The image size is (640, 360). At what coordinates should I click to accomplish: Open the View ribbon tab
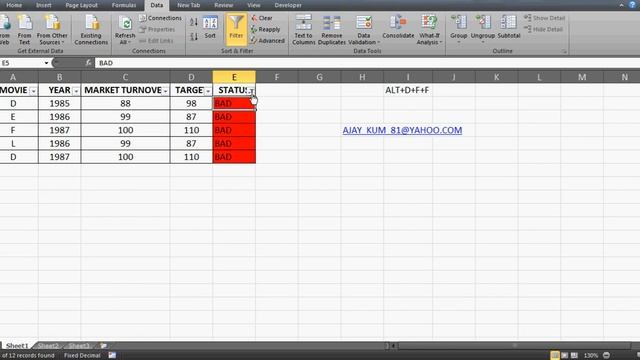(253, 5)
